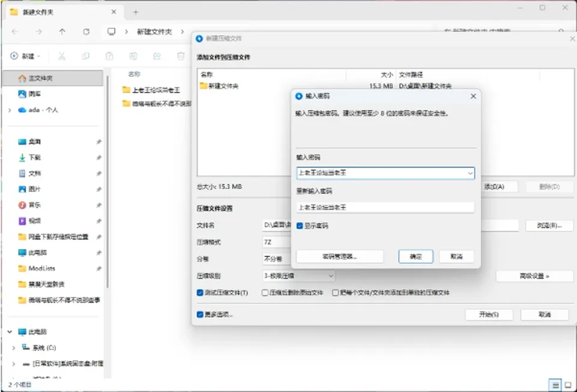Click the 高级设置 » button
Image resolution: width=577 pixels, height=392 pixels.
point(534,276)
